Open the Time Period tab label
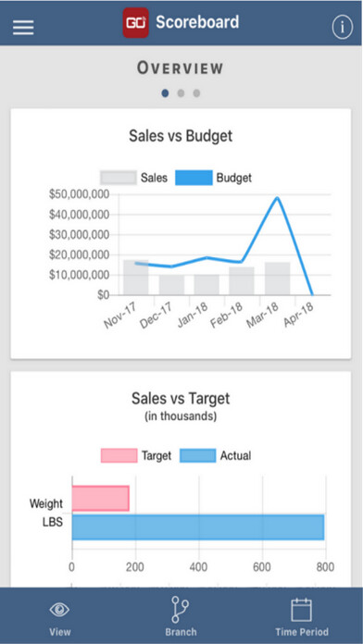This screenshot has height=644, width=363. coord(302,632)
